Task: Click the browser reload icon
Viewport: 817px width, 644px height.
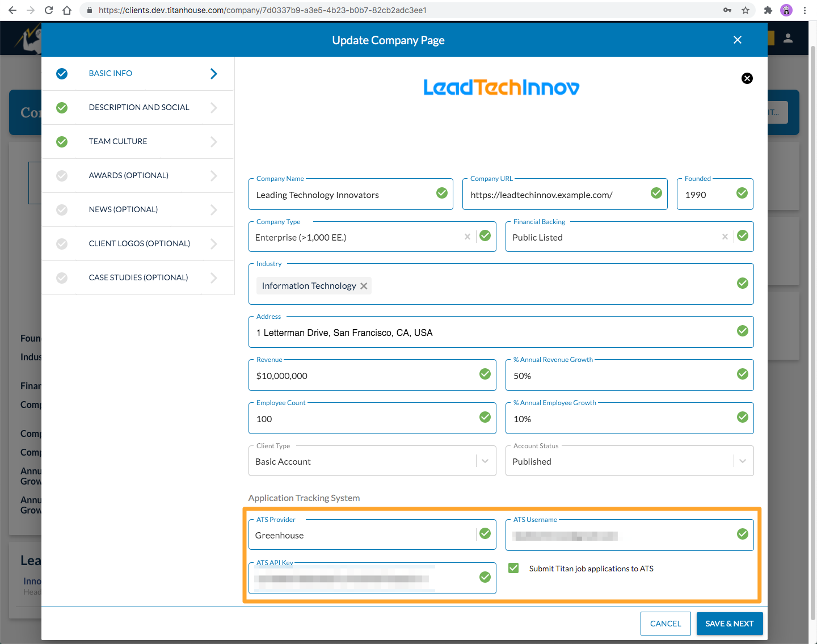Action: [49, 10]
